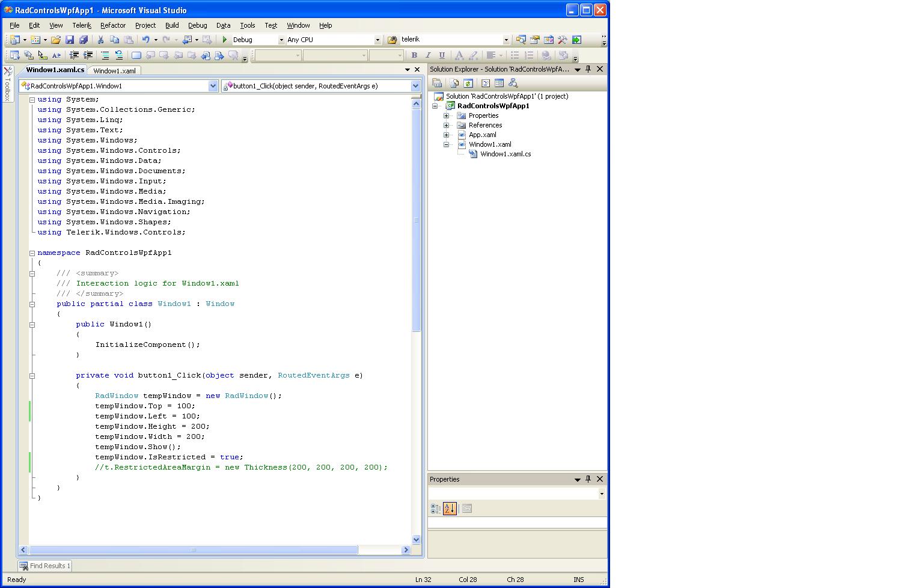Open the RadControlsWpfApp1.Window1 type dropdown
This screenshot has height=588, width=898.
[213, 86]
